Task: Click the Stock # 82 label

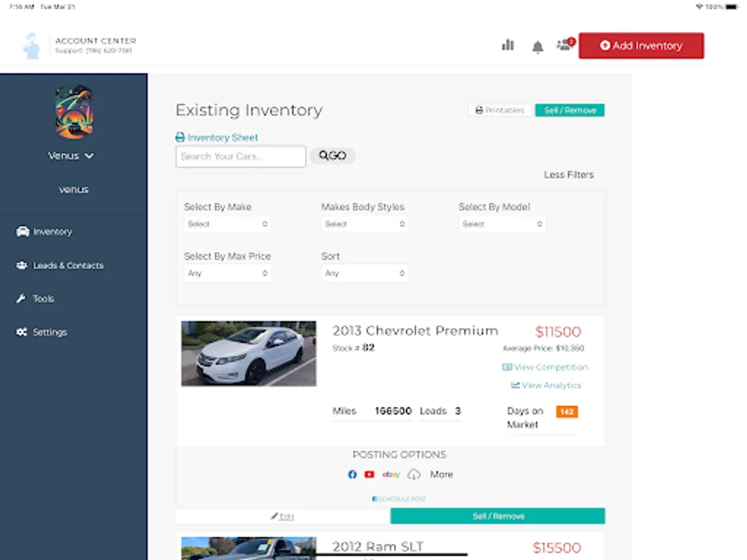Action: (354, 348)
